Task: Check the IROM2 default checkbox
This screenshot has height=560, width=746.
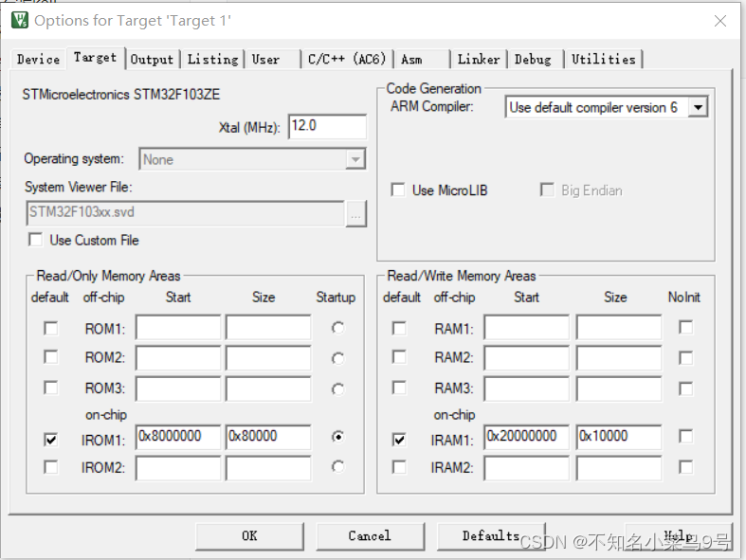Action: [x=50, y=467]
